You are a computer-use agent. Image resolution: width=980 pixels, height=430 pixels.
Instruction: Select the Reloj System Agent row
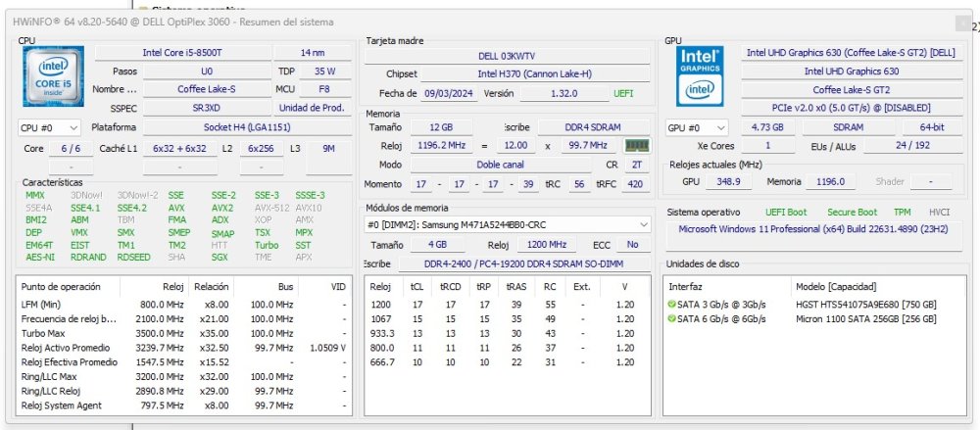click(184, 406)
